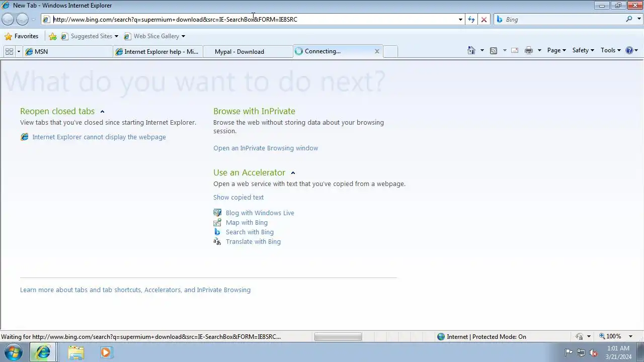Open a new blank tab
The width and height of the screenshot is (644, 362).
point(390,51)
